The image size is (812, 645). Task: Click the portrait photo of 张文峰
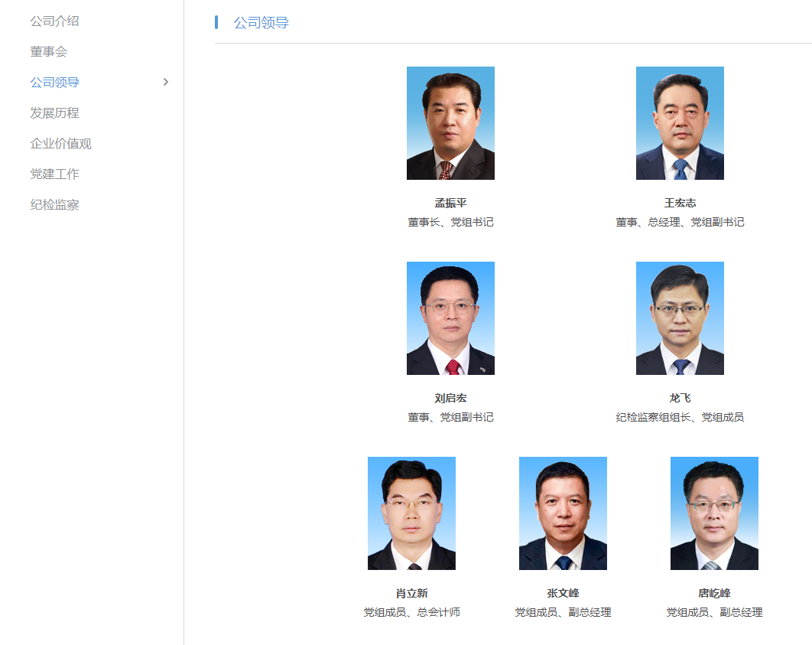(x=563, y=513)
